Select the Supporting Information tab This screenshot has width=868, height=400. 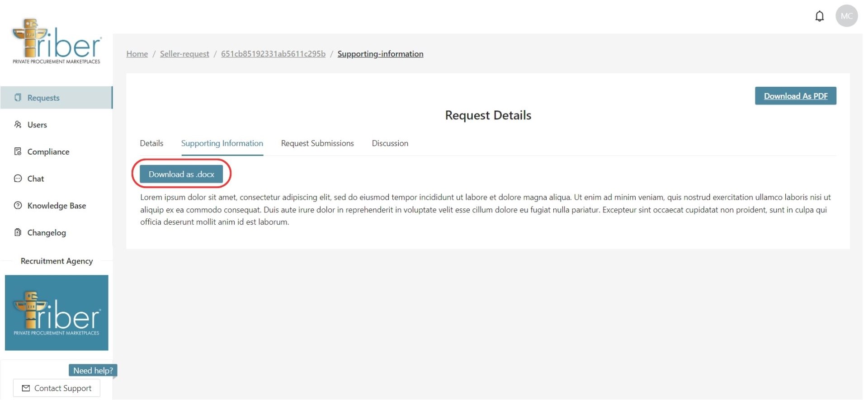point(222,143)
